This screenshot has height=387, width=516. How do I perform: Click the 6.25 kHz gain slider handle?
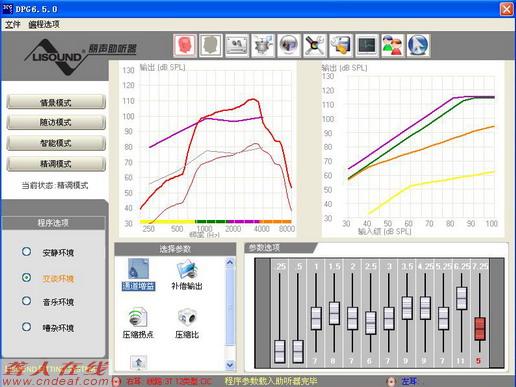point(462,298)
